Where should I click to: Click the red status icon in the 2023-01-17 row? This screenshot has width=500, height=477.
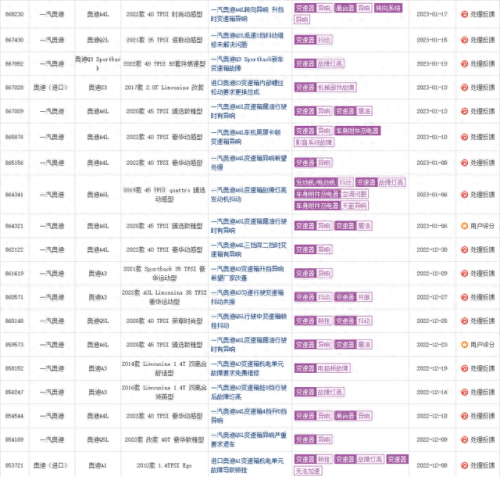tap(464, 14)
